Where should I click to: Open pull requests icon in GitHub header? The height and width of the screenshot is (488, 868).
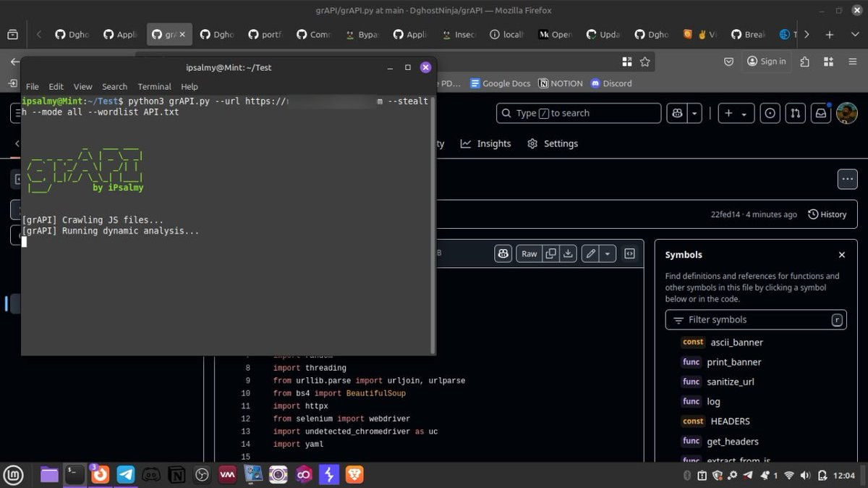(x=795, y=113)
